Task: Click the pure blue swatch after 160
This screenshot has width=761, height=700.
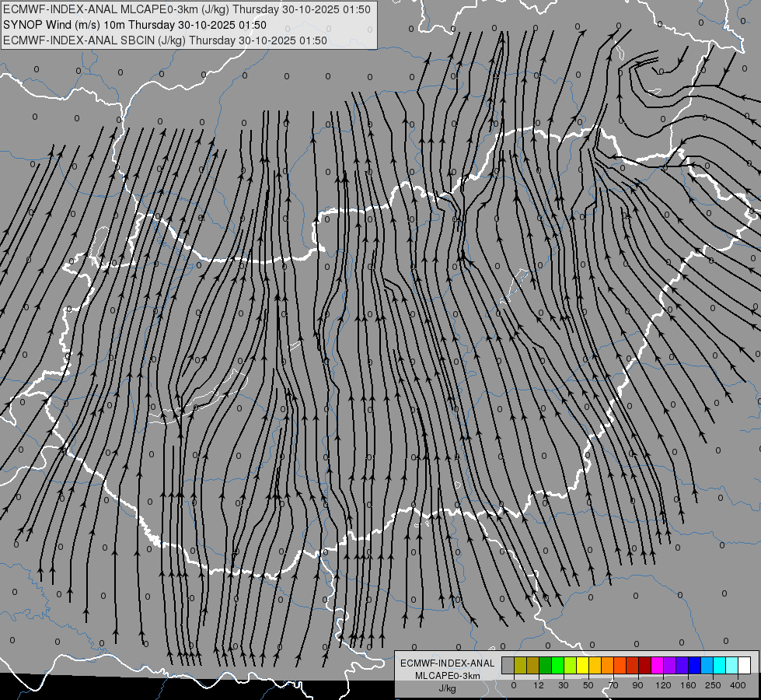Action: [x=694, y=666]
